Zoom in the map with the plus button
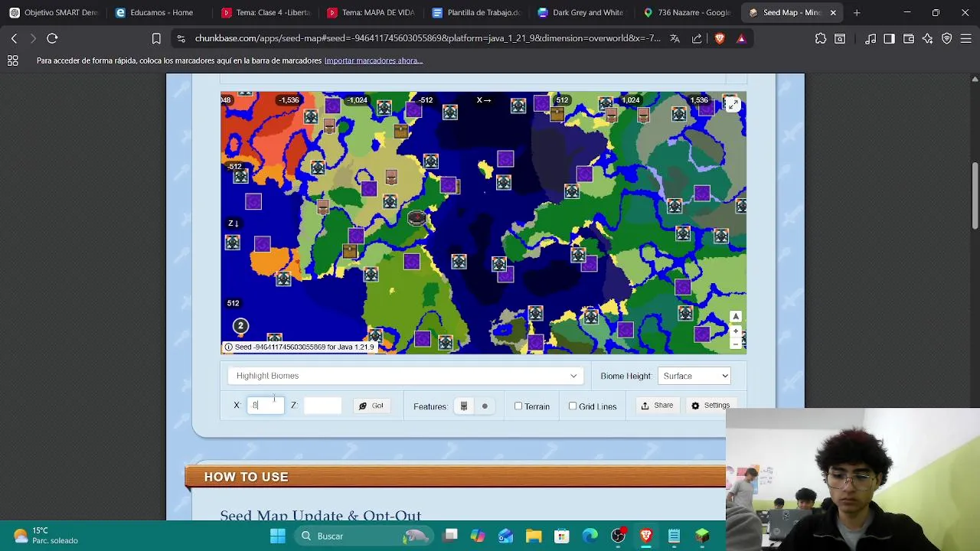This screenshot has width=980, height=551. pyautogui.click(x=736, y=331)
